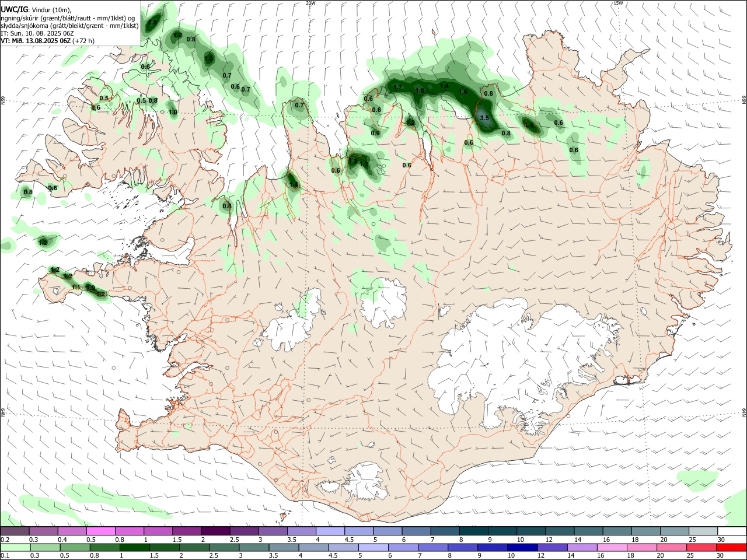Click the valid time line 'VT: Mið. 13.08.2025 06Z (+72 h)'

pyautogui.click(x=47, y=41)
